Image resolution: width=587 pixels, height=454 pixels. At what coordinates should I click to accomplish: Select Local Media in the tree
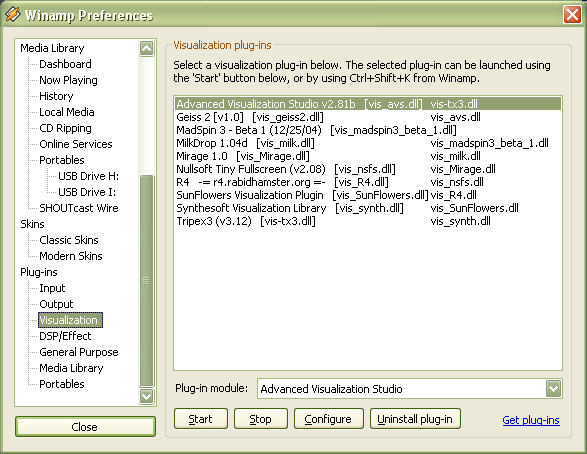coord(67,112)
